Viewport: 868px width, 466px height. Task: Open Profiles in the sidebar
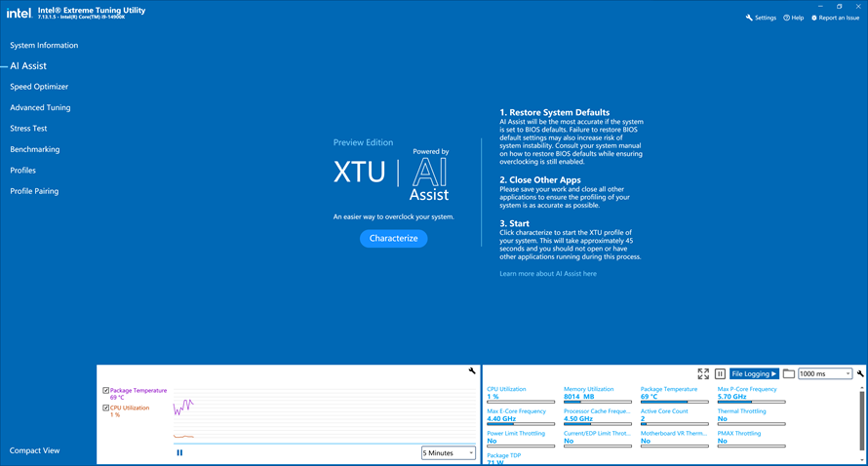(22, 171)
